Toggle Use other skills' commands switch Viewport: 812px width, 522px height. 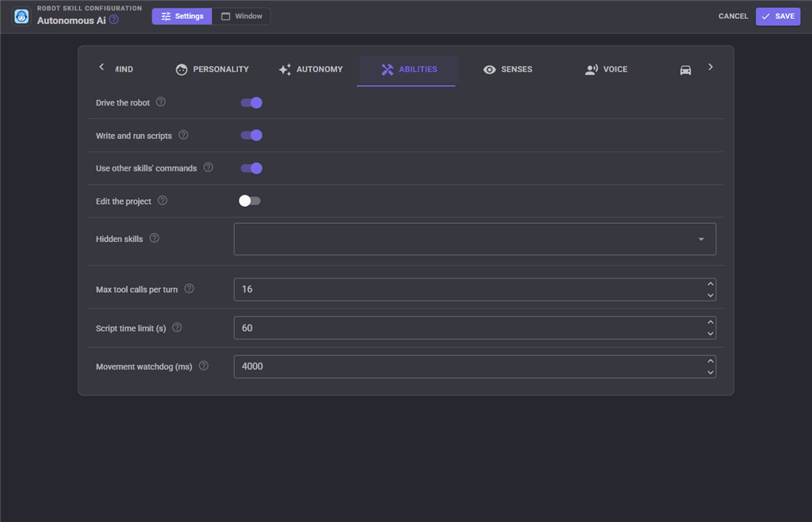(x=251, y=168)
